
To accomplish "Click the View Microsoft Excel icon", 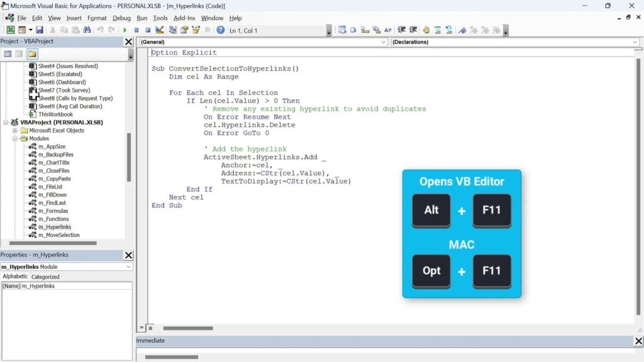I will (11, 30).
